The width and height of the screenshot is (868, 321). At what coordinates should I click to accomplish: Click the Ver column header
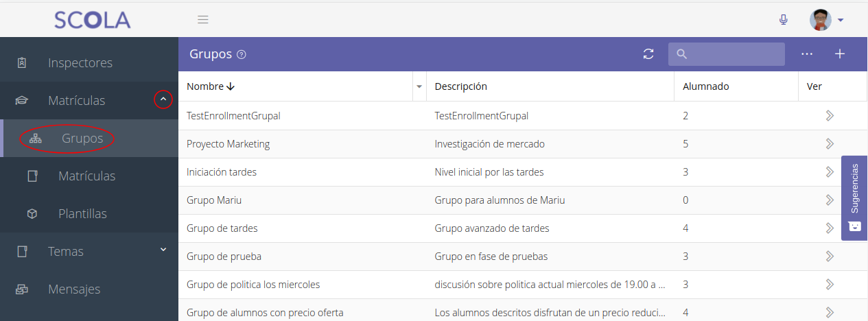[814, 86]
